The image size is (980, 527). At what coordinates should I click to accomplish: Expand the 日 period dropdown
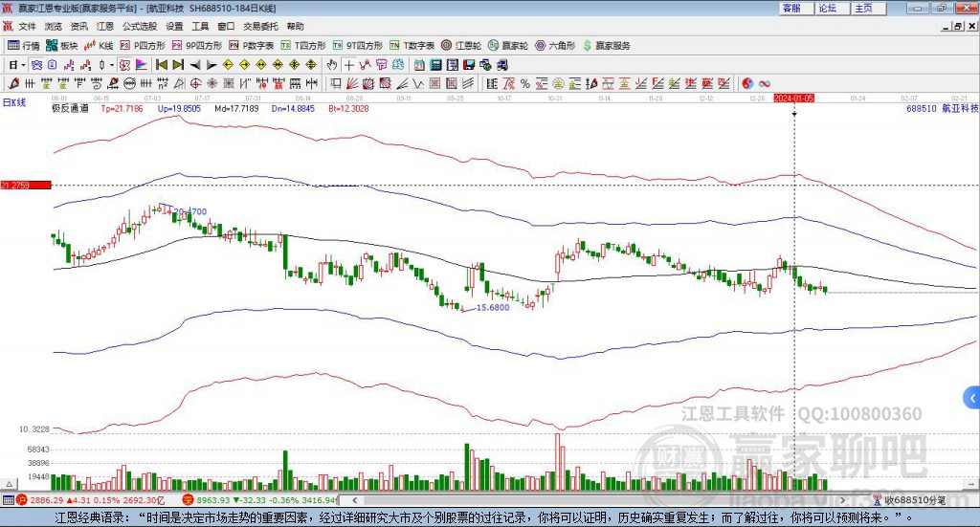pyautogui.click(x=23, y=65)
